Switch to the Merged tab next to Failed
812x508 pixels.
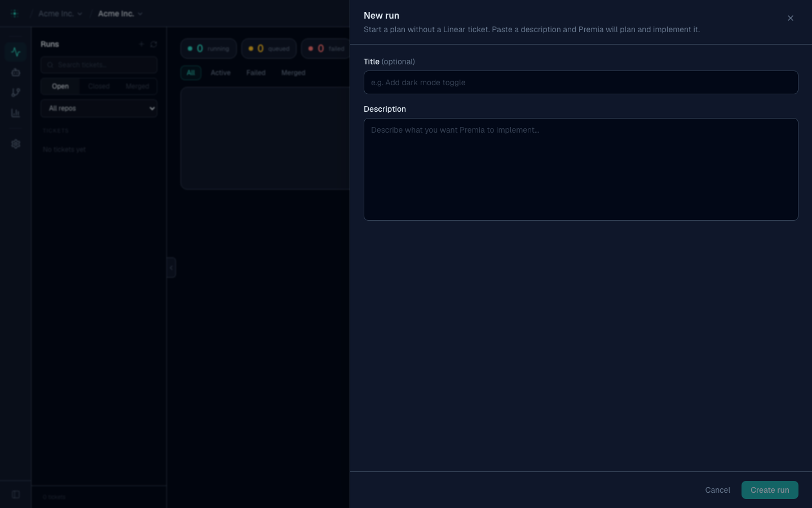pyautogui.click(x=293, y=73)
